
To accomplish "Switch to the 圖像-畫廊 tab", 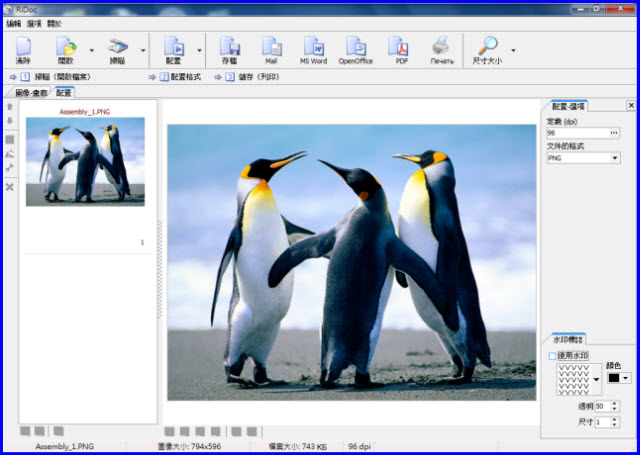I will (x=27, y=92).
